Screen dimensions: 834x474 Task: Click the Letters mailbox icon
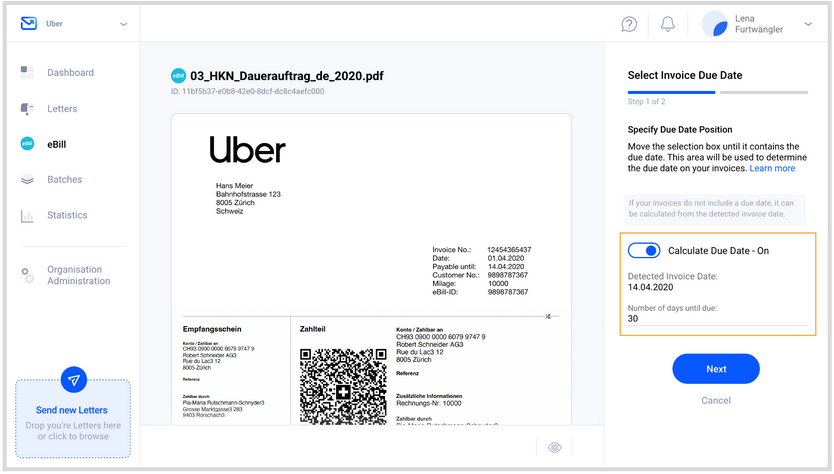tap(27, 109)
